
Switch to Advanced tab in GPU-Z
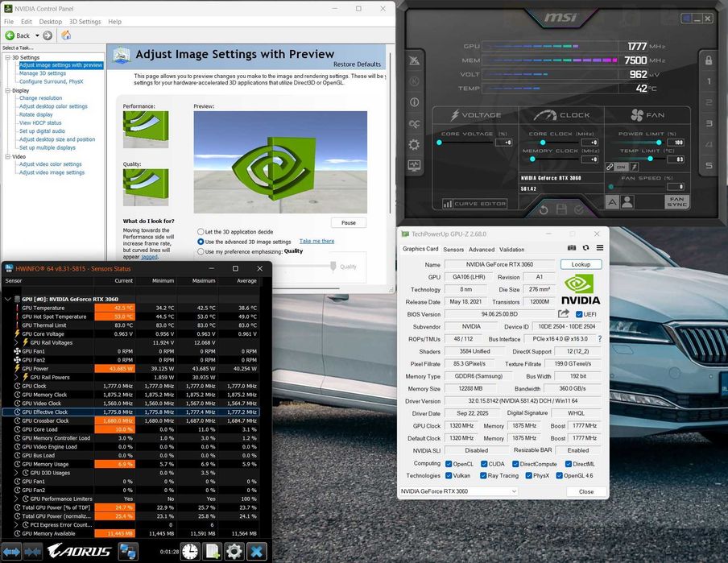[x=482, y=250]
